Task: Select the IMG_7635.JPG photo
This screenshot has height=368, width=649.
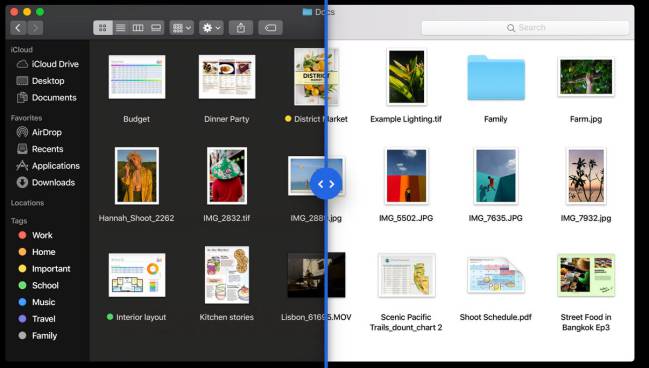Action: tap(496, 176)
